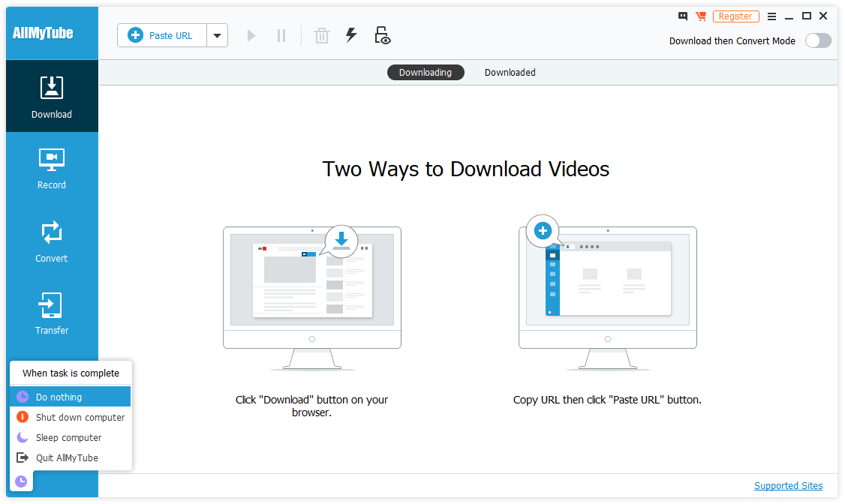The height and width of the screenshot is (504, 845).
Task: Click the AllMyTube logo
Action: point(43,34)
